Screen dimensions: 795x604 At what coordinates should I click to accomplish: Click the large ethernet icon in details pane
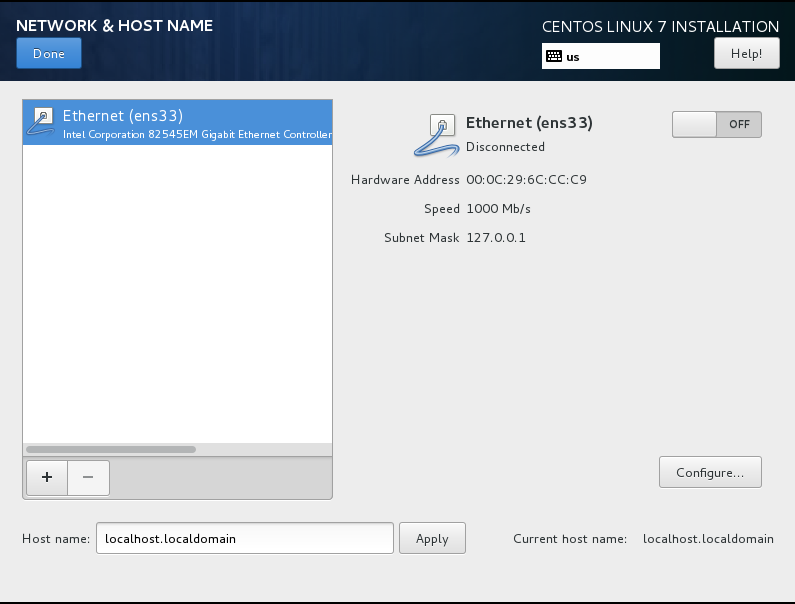pos(436,135)
